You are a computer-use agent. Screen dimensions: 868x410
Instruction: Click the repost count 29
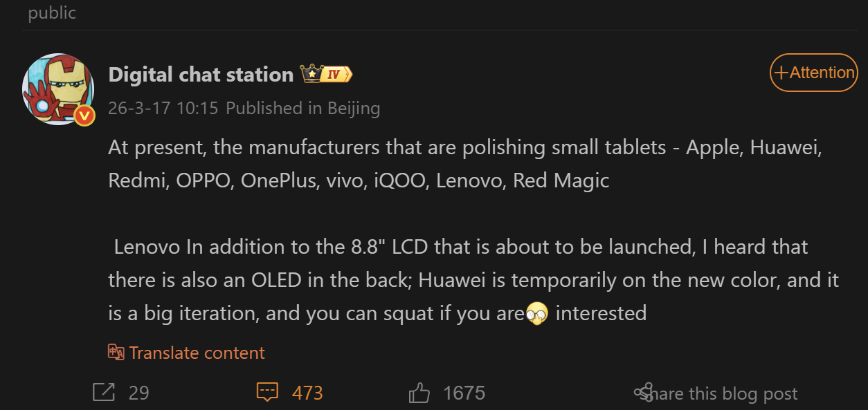pos(138,393)
